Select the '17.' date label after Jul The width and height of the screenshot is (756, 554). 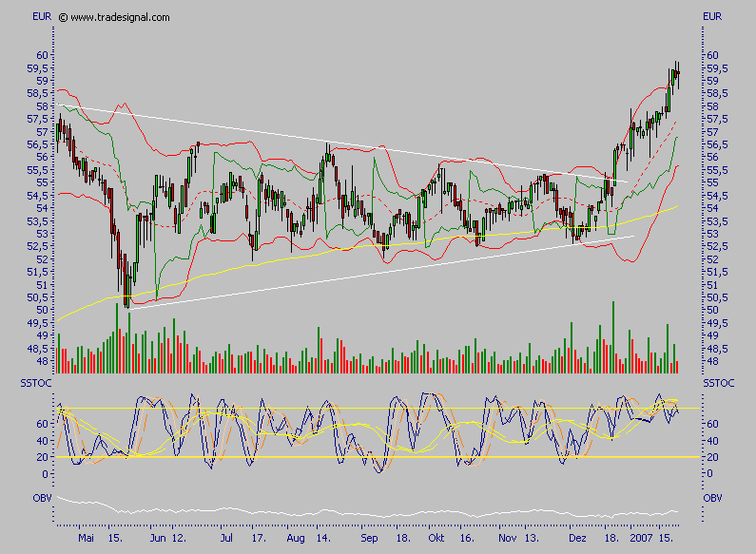[x=259, y=538]
